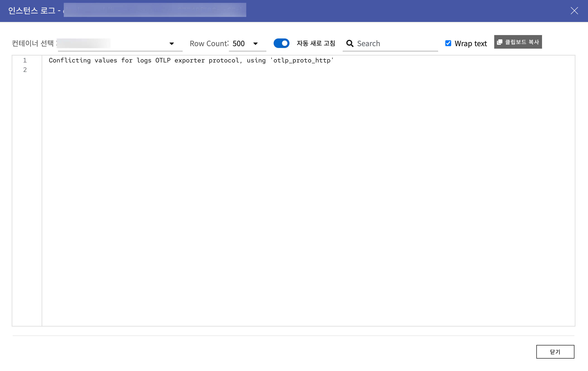This screenshot has width=588, height=371.
Task: Click the Row Count label
Action: pos(209,44)
